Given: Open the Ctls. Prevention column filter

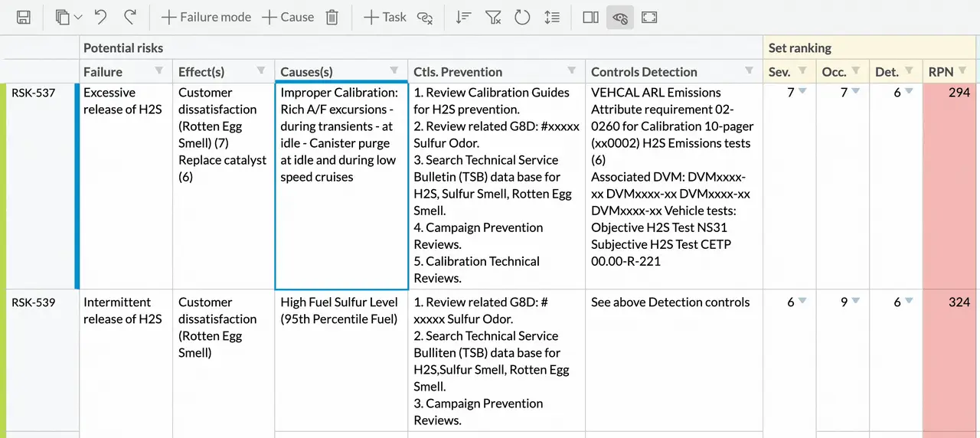Looking at the screenshot, I should (x=571, y=70).
